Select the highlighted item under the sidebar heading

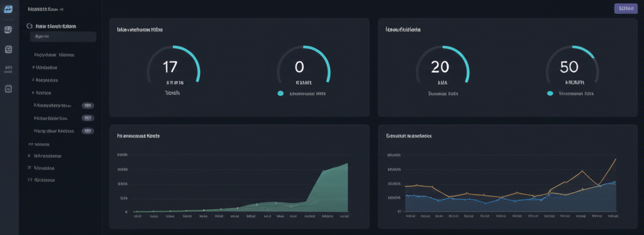(63, 37)
